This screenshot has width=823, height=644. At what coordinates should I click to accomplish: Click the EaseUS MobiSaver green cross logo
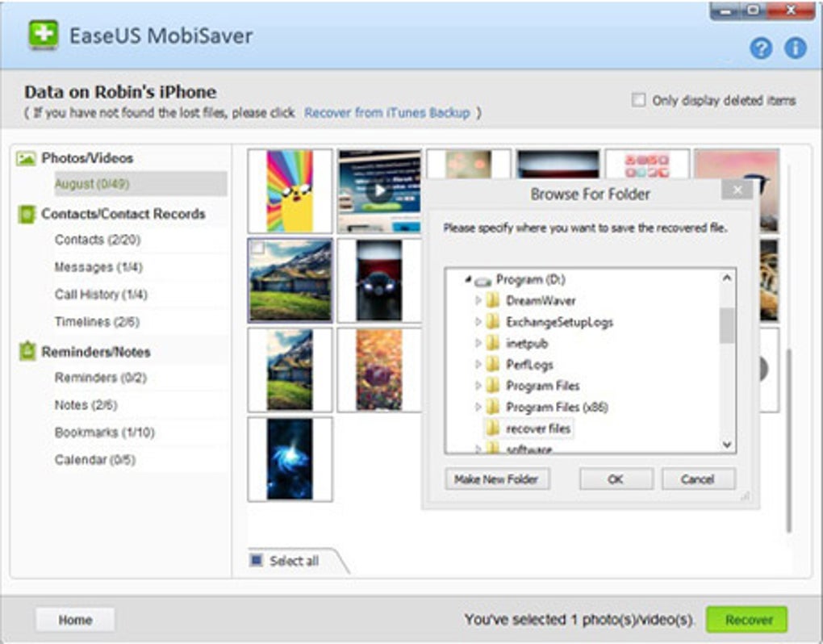(43, 36)
